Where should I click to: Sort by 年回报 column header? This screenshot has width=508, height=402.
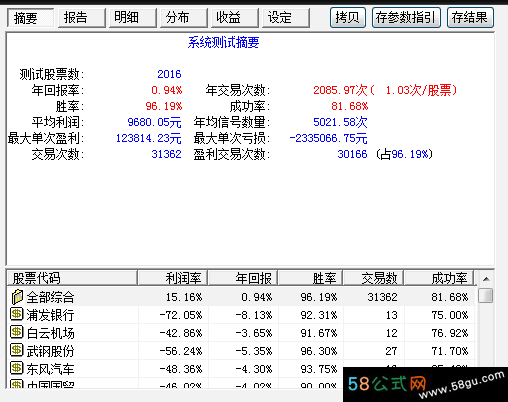tap(243, 278)
